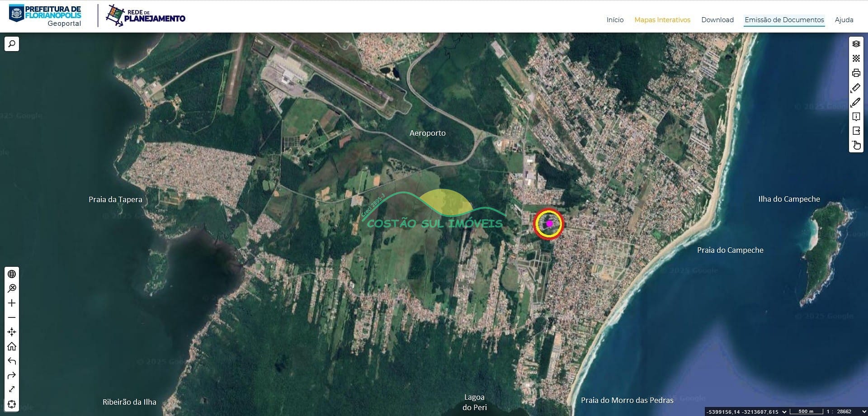
Task: Go back to previous map view
Action: 12,361
